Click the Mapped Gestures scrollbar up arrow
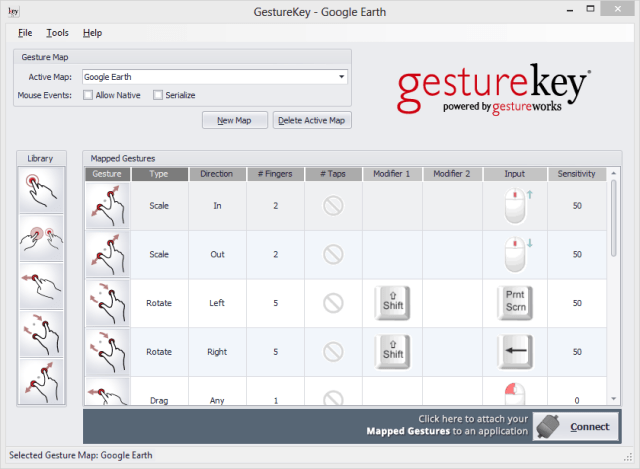This screenshot has width=640, height=469. (613, 173)
